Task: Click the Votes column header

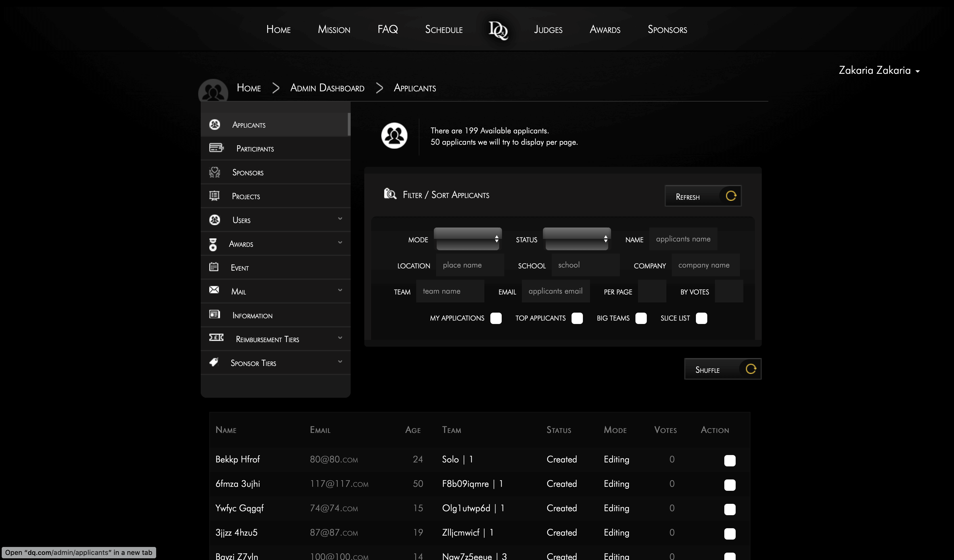Action: 666,430
